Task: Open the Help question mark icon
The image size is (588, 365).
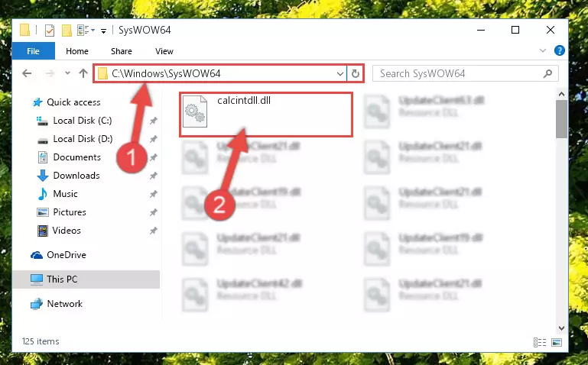Action: 559,50
